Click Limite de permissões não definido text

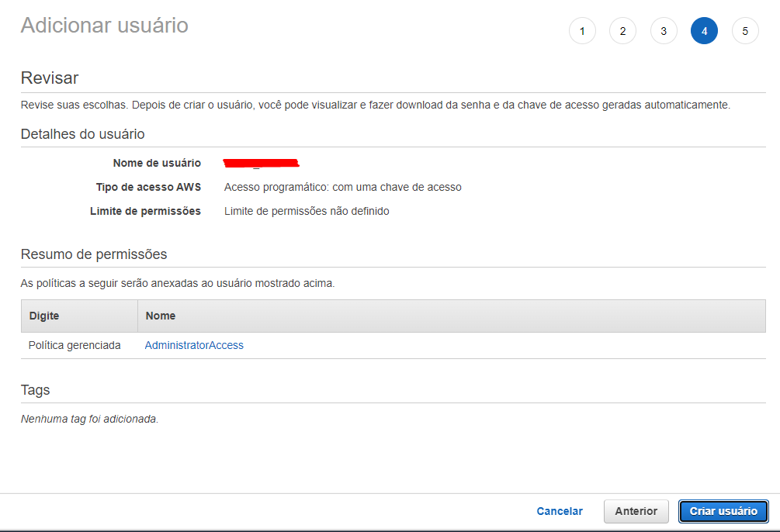[x=307, y=211]
